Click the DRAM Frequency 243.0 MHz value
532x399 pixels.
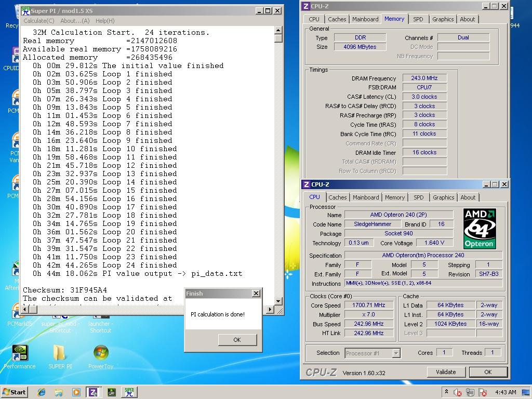[x=424, y=78]
